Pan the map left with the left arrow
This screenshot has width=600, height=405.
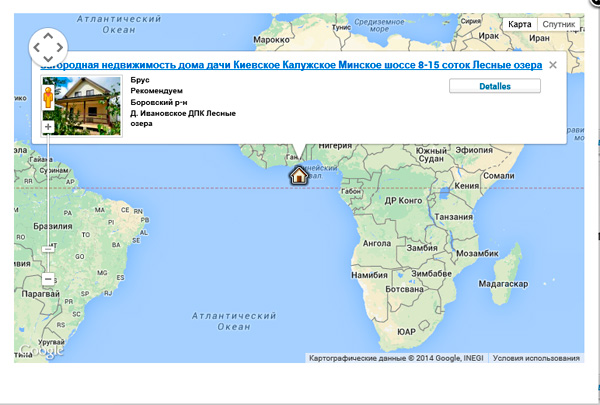(x=36, y=47)
